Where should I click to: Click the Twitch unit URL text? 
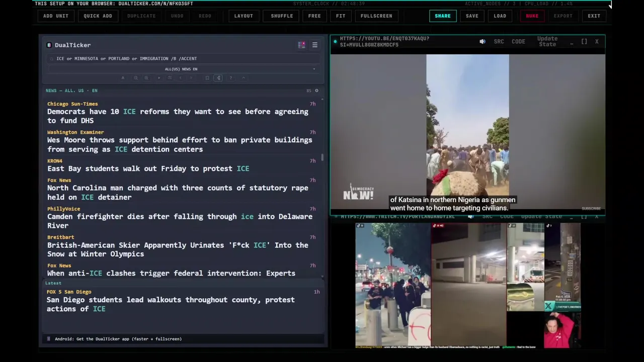click(397, 217)
